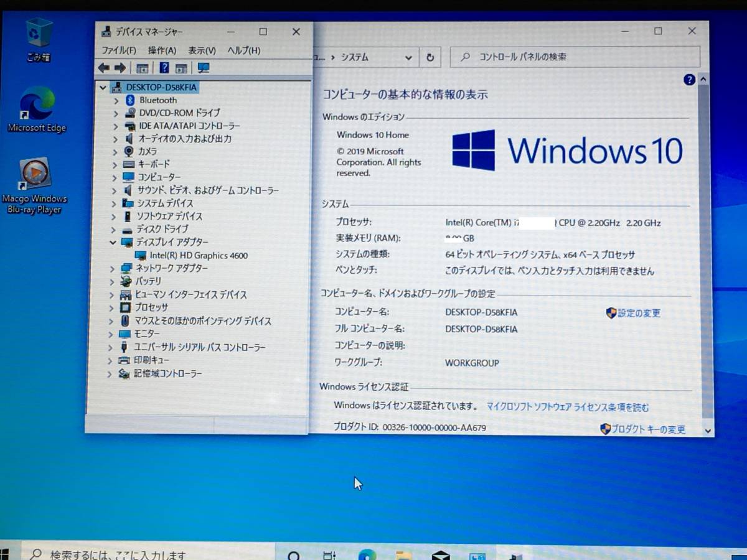747x560 pixels.
Task: Click the show/hide console tree toolbar icon
Action: (143, 68)
